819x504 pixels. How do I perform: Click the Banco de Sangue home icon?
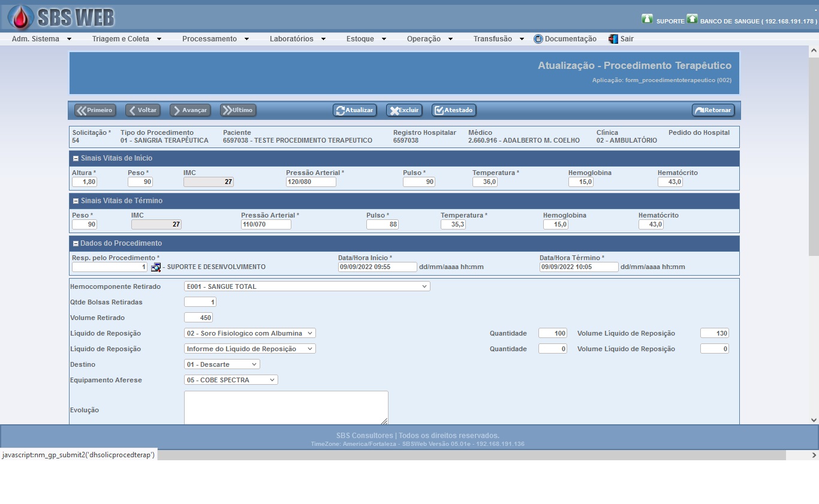pyautogui.click(x=692, y=19)
